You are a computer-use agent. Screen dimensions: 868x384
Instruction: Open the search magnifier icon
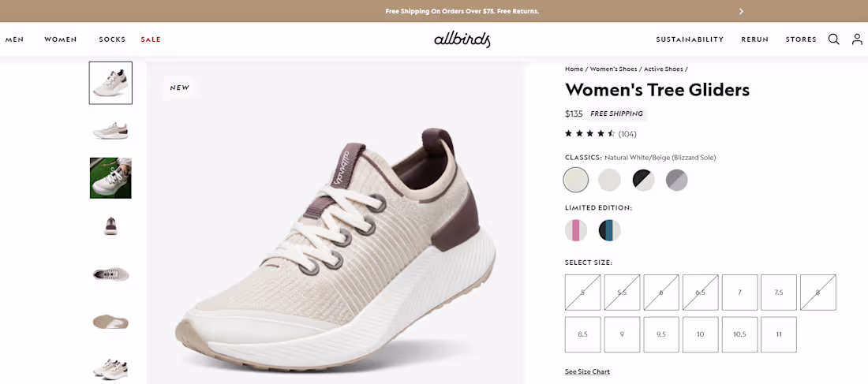point(833,39)
